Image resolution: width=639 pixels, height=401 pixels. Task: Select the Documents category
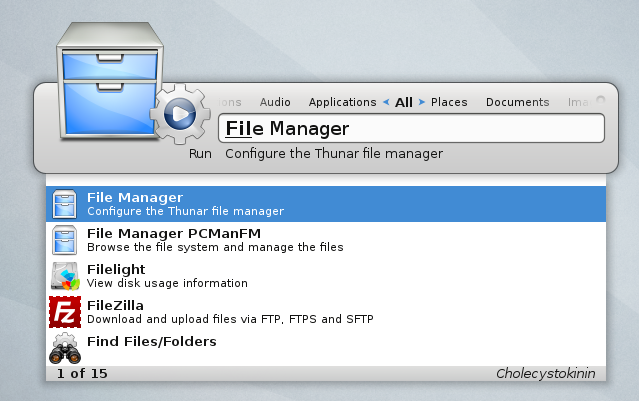(517, 102)
